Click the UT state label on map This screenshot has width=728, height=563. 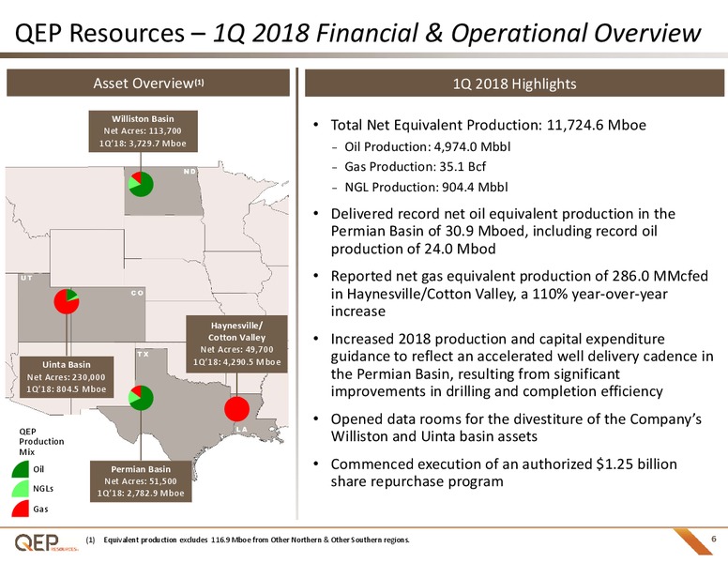coord(26,278)
